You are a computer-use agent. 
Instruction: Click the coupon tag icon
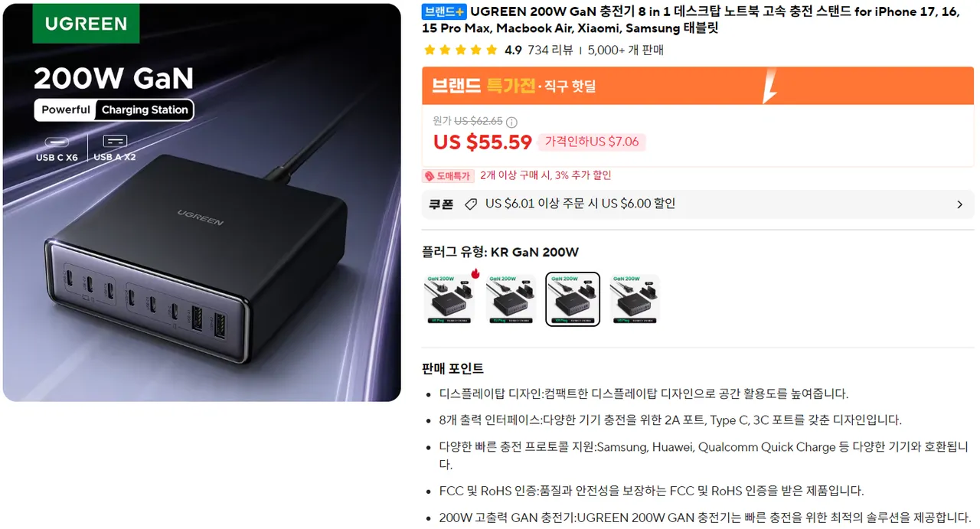[471, 204]
